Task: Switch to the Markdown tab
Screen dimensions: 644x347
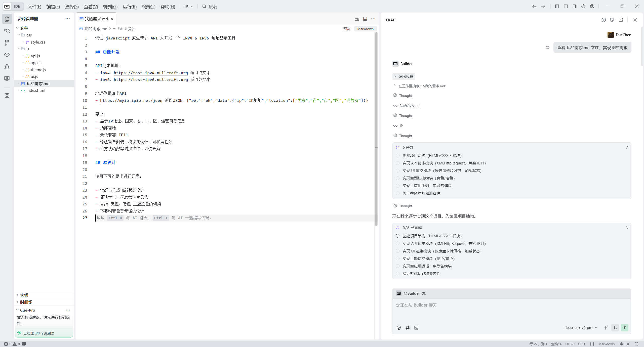Action: tap(365, 29)
